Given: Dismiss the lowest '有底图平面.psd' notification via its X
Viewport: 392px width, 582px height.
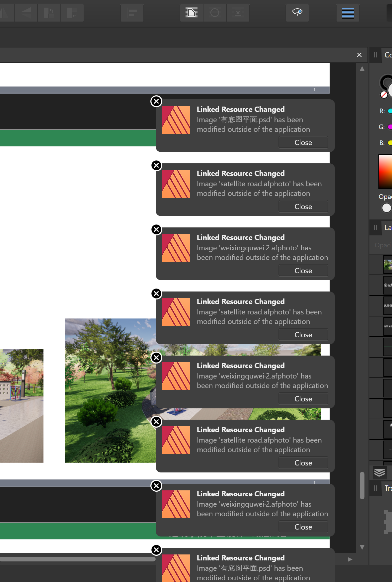Looking at the screenshot, I should [156, 550].
